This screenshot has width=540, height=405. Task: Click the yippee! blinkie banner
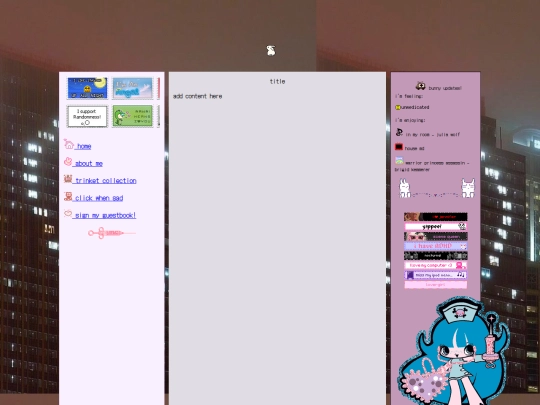coord(436,227)
